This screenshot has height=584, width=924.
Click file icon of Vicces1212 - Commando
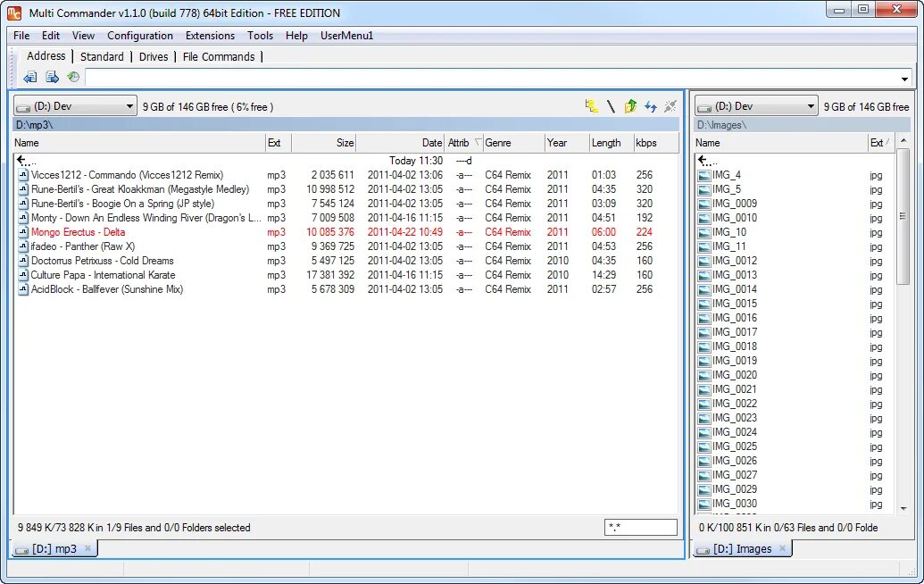[23, 175]
